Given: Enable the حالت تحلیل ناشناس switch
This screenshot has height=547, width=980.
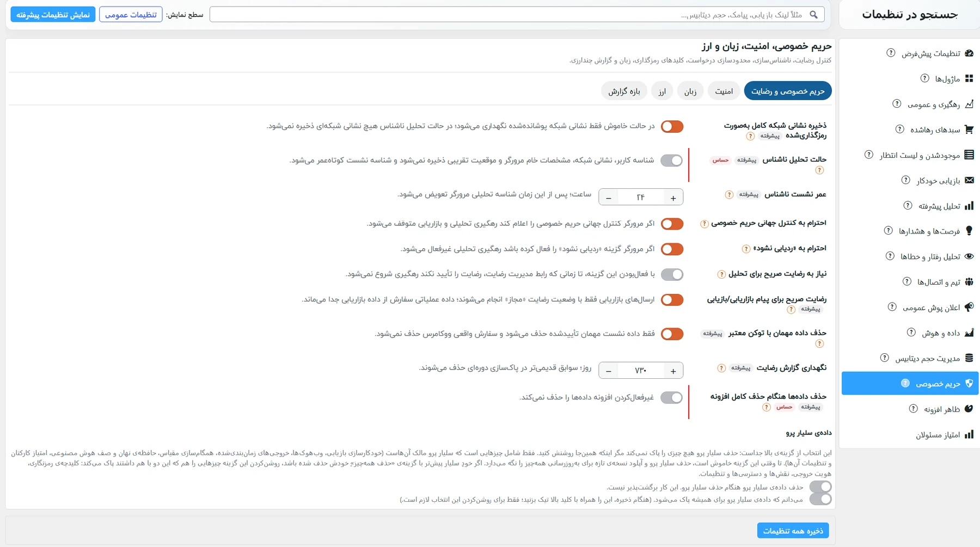Looking at the screenshot, I should (x=672, y=161).
